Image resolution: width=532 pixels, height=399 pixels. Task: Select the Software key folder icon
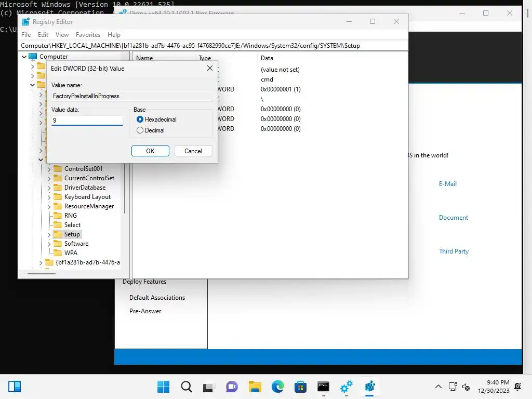(58, 243)
